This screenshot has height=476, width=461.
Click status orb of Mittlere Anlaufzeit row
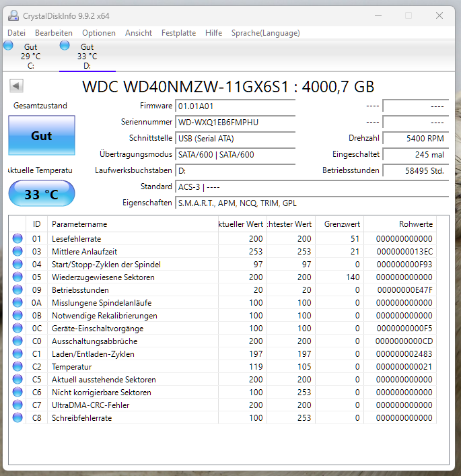[x=17, y=251]
